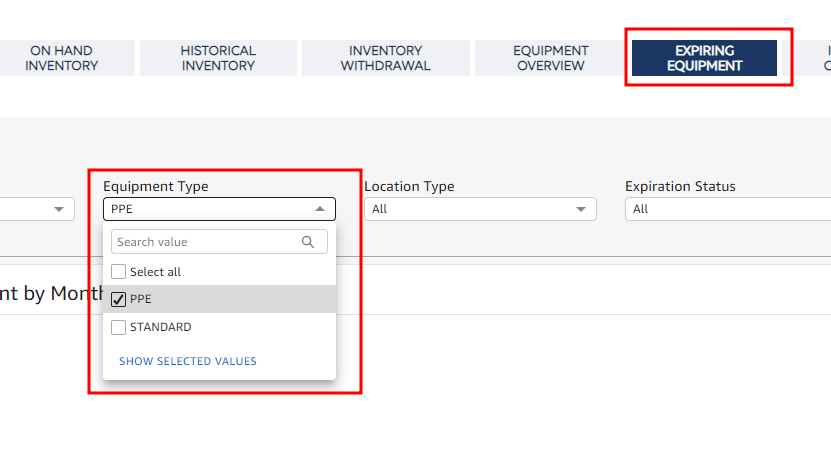Screen dimensions: 831x460
Task: Click the search magnifier icon in dropdown
Action: click(308, 242)
